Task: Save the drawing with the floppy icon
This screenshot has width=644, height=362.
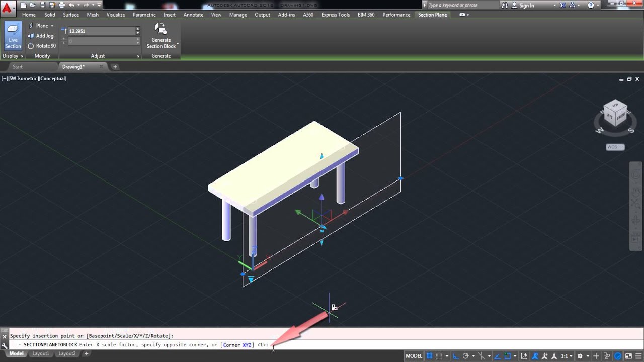Action: (x=42, y=5)
